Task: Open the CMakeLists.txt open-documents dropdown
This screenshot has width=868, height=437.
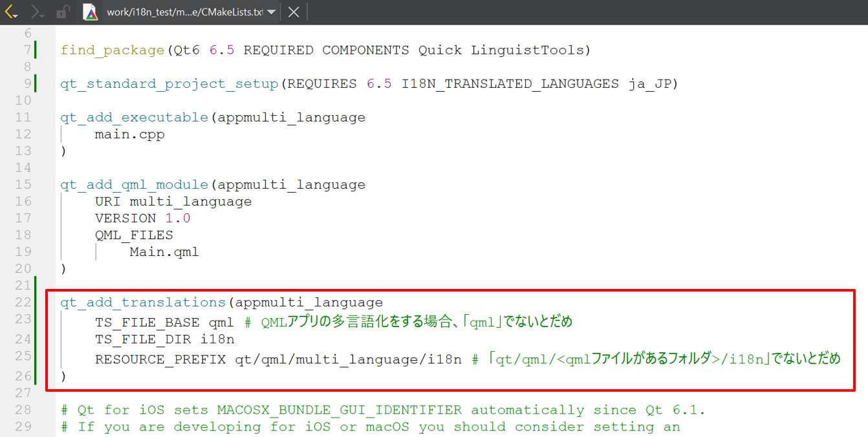Action: [271, 12]
